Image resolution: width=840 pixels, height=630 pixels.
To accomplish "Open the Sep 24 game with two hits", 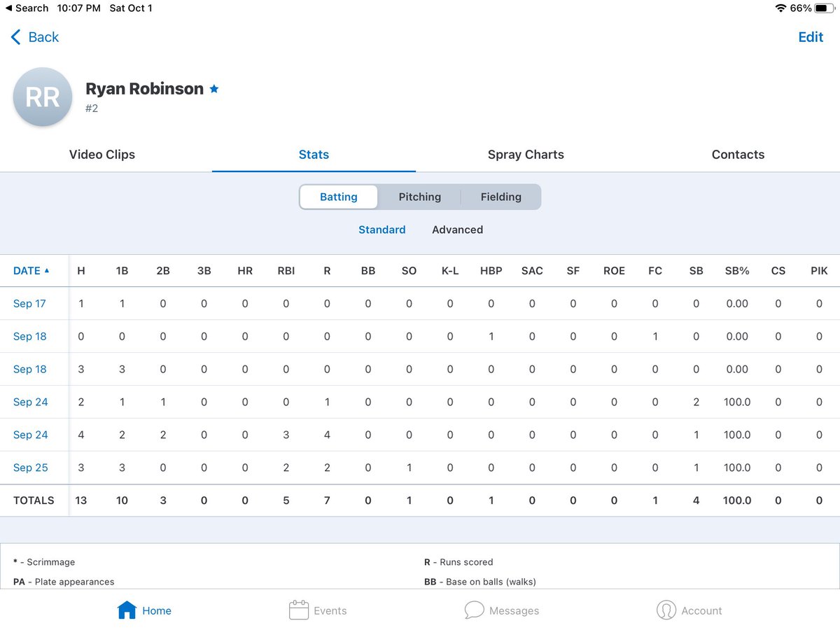I will pyautogui.click(x=31, y=402).
